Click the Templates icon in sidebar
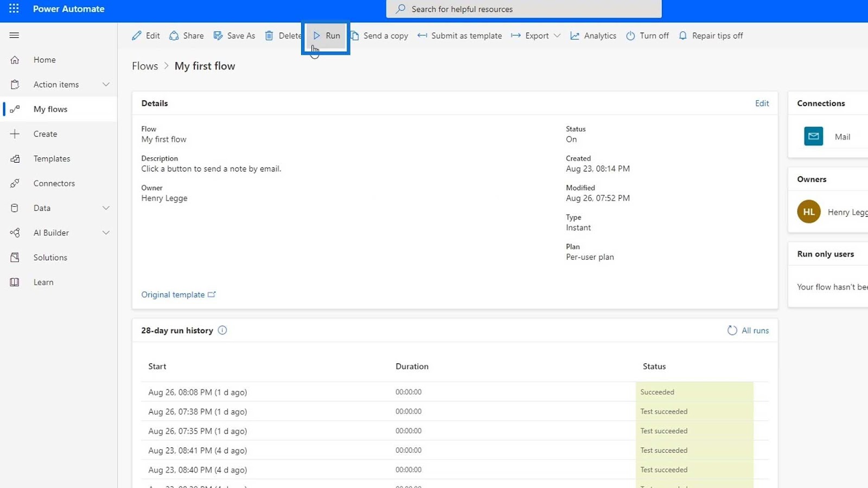The image size is (868, 488). 15,159
